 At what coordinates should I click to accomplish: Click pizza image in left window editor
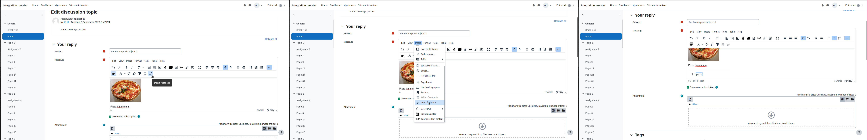pos(126,91)
